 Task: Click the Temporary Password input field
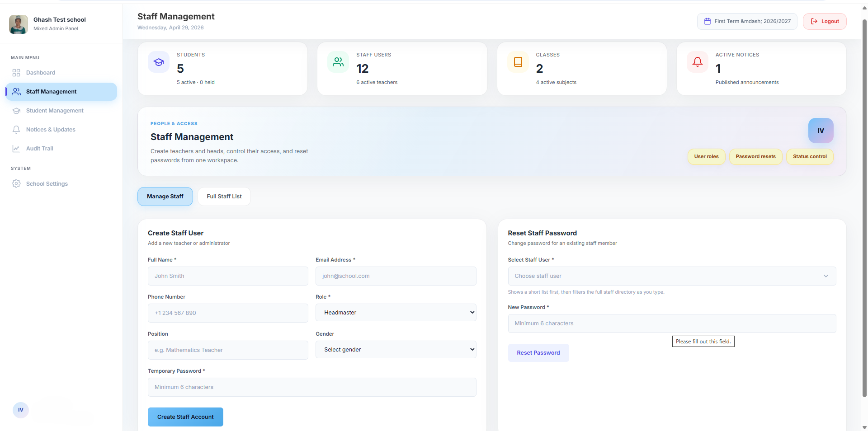click(312, 387)
